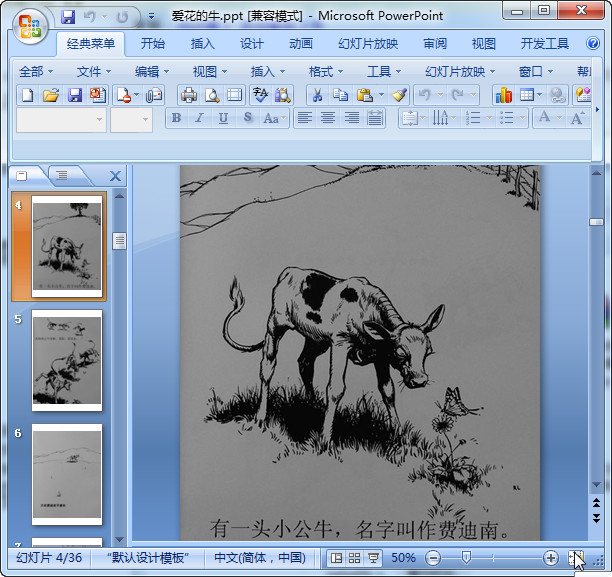Click the zoom slider handle
The width and height of the screenshot is (612, 577).
(x=465, y=557)
